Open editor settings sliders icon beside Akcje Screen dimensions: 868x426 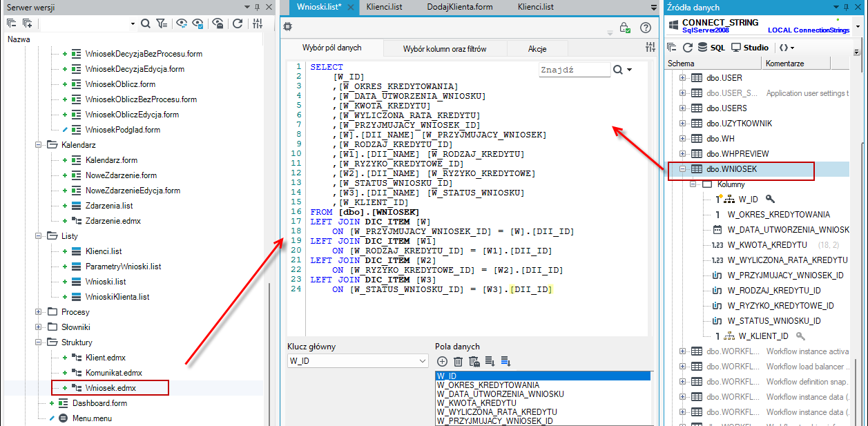tap(650, 48)
